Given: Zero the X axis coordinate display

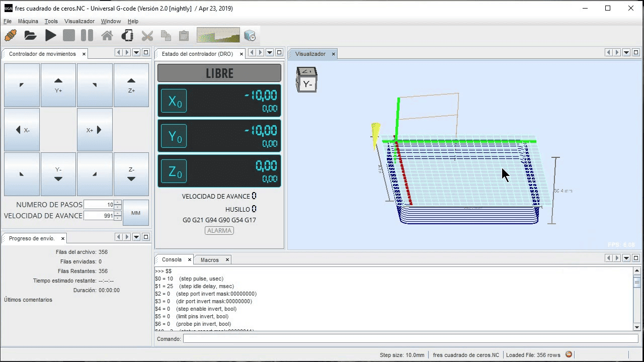Looking at the screenshot, I should point(174,101).
